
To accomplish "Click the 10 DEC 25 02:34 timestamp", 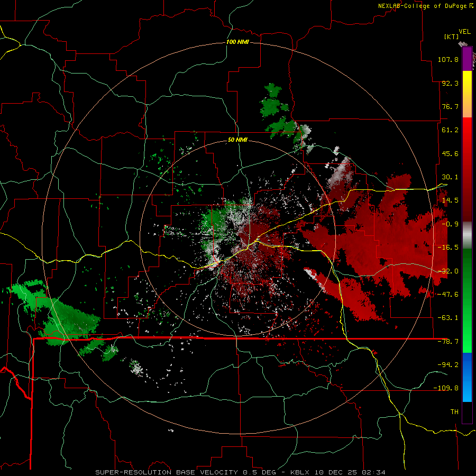I will pos(350,472).
